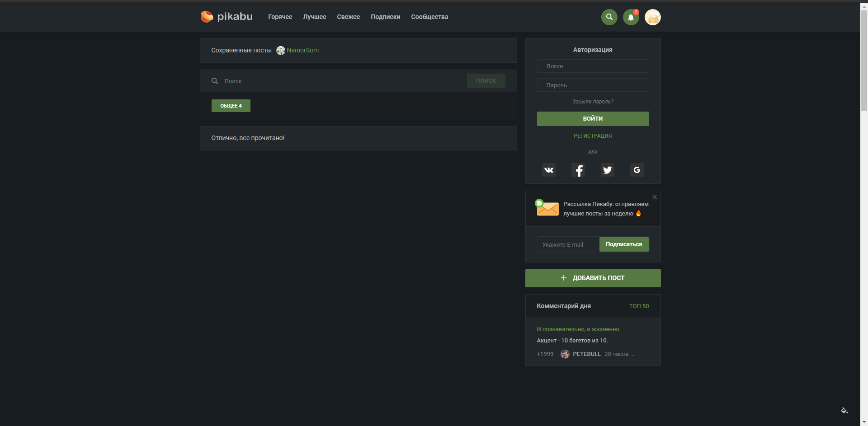Click the comment text 'Акцент - 10 багетов из 10.'
This screenshot has width=868, height=426.
pyautogui.click(x=572, y=341)
